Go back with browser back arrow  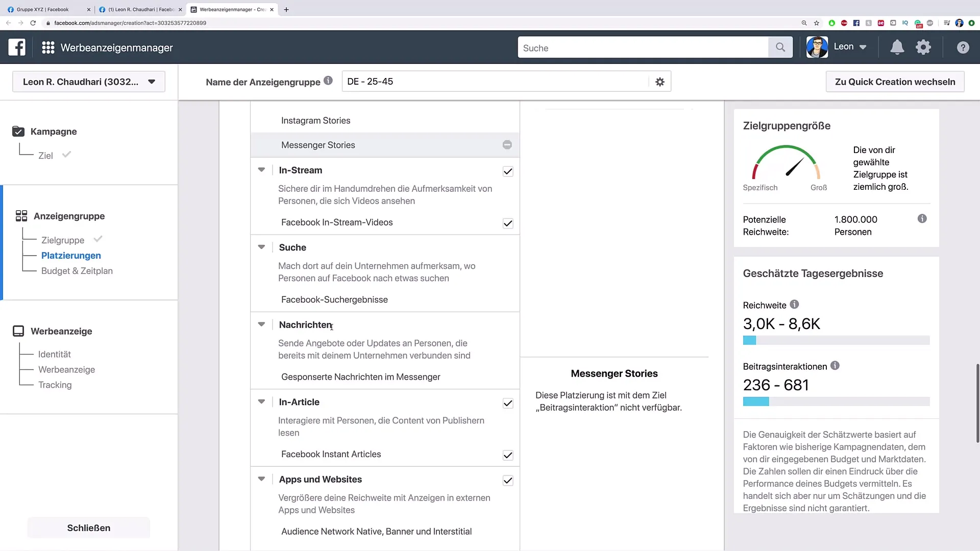[x=8, y=23]
